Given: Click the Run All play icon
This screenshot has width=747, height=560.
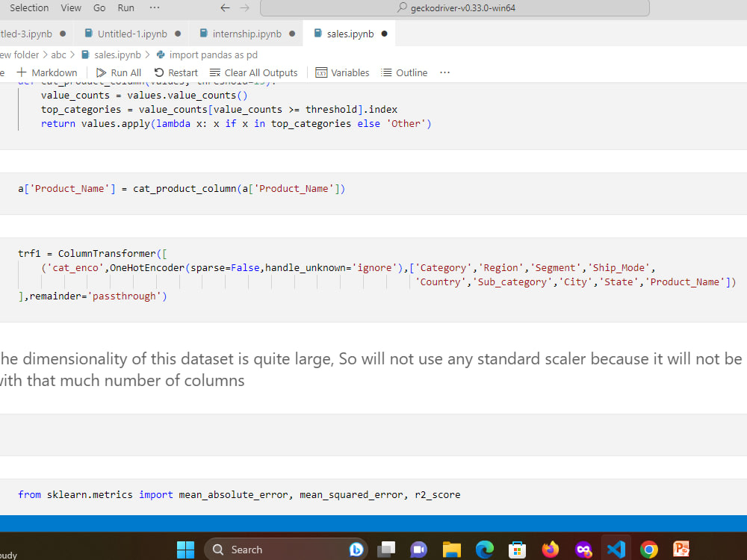Looking at the screenshot, I should pyautogui.click(x=101, y=72).
